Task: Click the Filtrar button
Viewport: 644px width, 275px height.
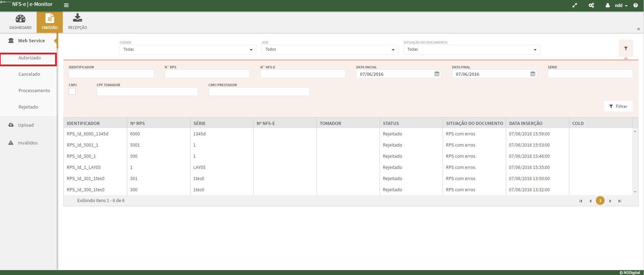Action: (618, 106)
